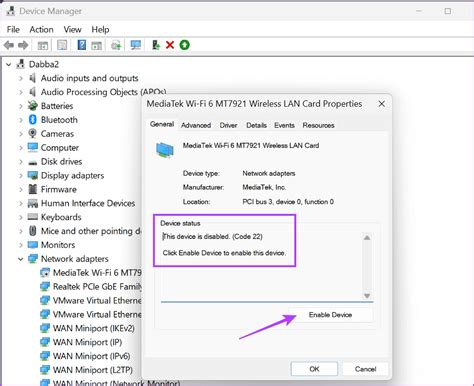This screenshot has height=386, width=474.
Task: Click the Human Interface Devices icon
Action: click(x=33, y=203)
